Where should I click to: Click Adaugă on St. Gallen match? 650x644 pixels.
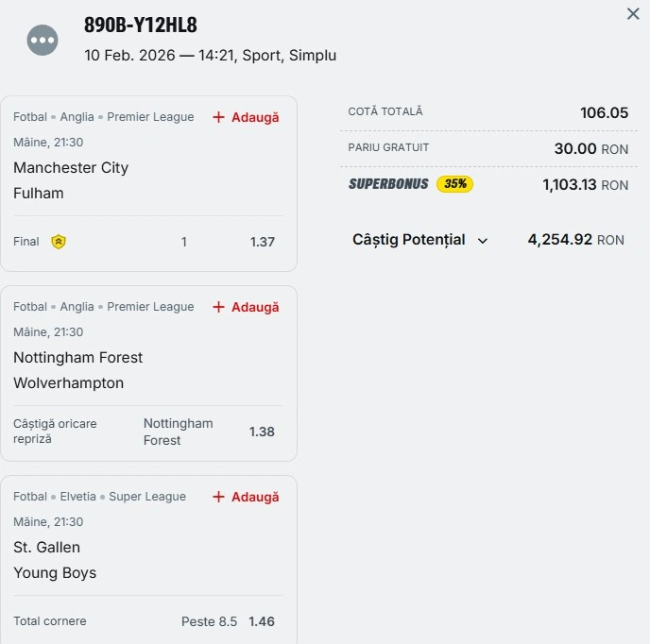point(255,497)
